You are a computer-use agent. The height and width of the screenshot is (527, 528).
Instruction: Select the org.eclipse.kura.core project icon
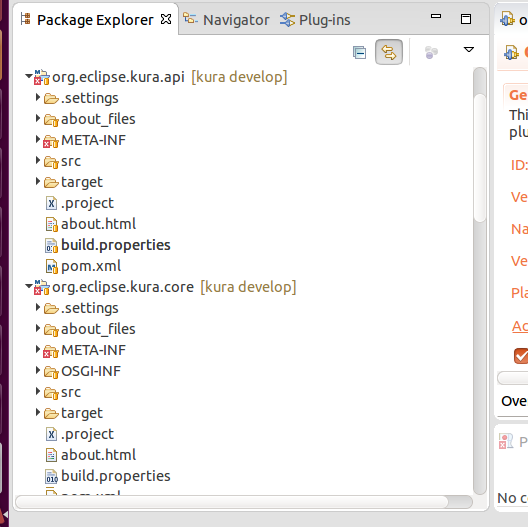[x=42, y=287]
